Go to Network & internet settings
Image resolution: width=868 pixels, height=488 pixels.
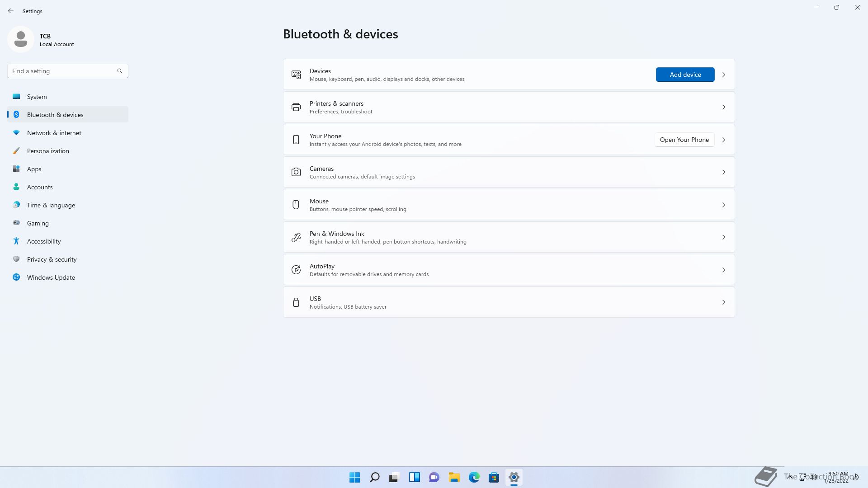pyautogui.click(x=68, y=133)
